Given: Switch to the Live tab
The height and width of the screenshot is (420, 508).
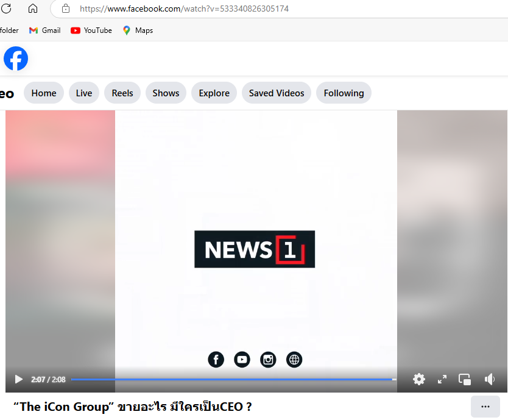Looking at the screenshot, I should 84,93.
